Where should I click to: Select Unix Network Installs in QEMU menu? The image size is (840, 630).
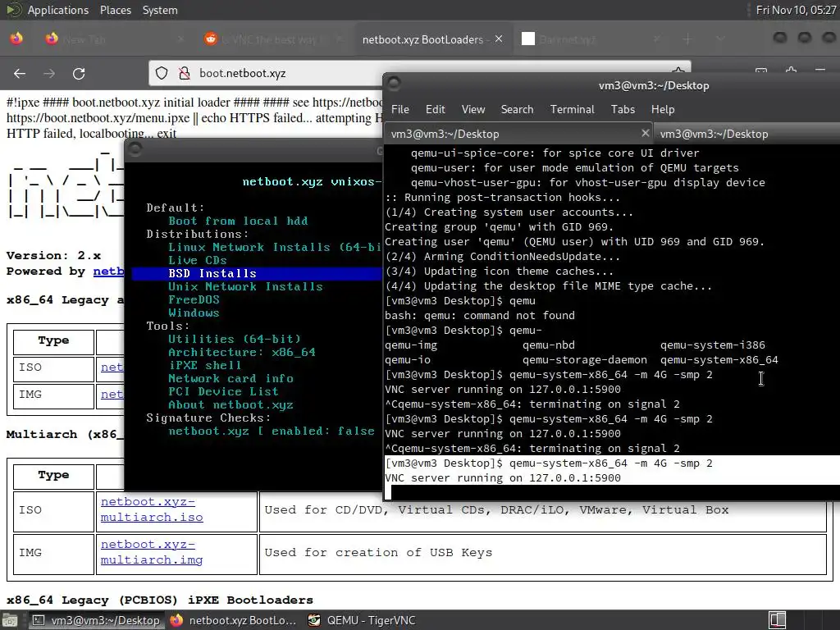[245, 286]
